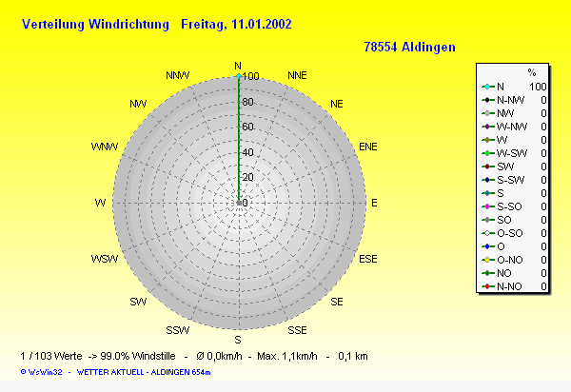This screenshot has height=392, width=571.
Task: Click the percent header in legend box
Action: (x=532, y=73)
